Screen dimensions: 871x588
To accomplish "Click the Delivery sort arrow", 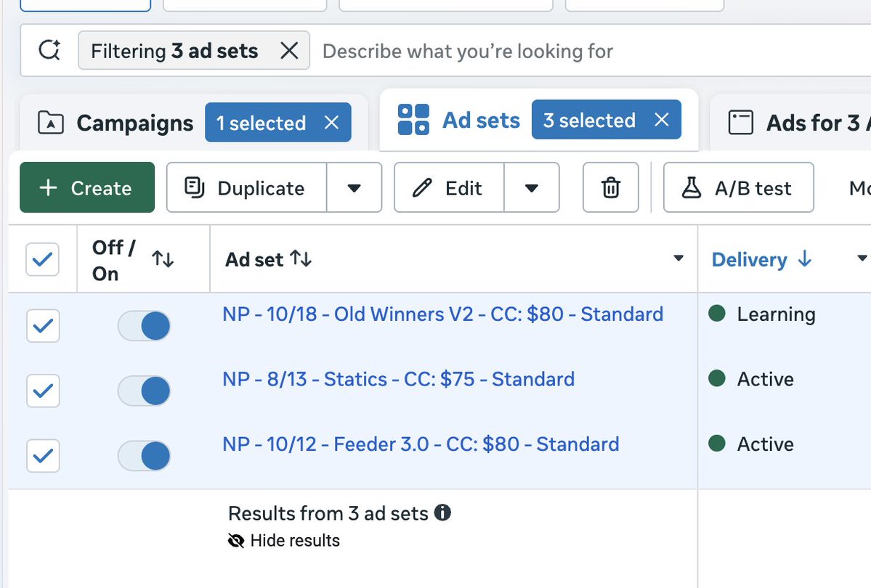I will 804,258.
